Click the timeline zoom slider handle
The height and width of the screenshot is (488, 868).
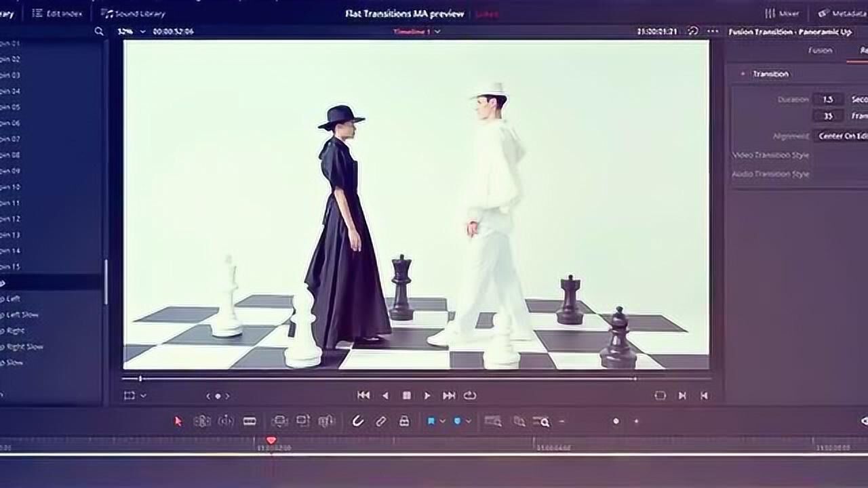(616, 421)
